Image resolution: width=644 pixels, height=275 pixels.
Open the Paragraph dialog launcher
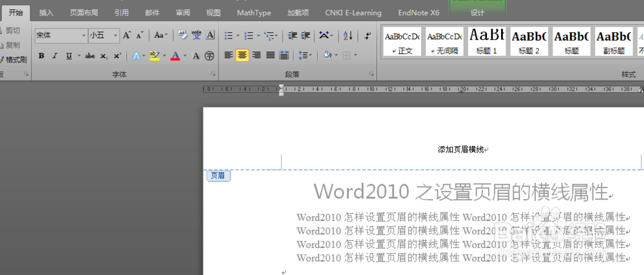click(x=372, y=74)
